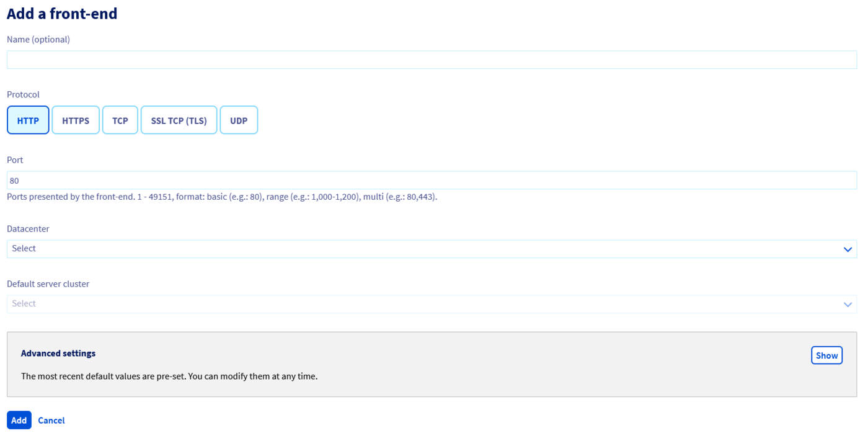Click the Datacenter chevron icon
This screenshot has width=868, height=443.
point(848,249)
